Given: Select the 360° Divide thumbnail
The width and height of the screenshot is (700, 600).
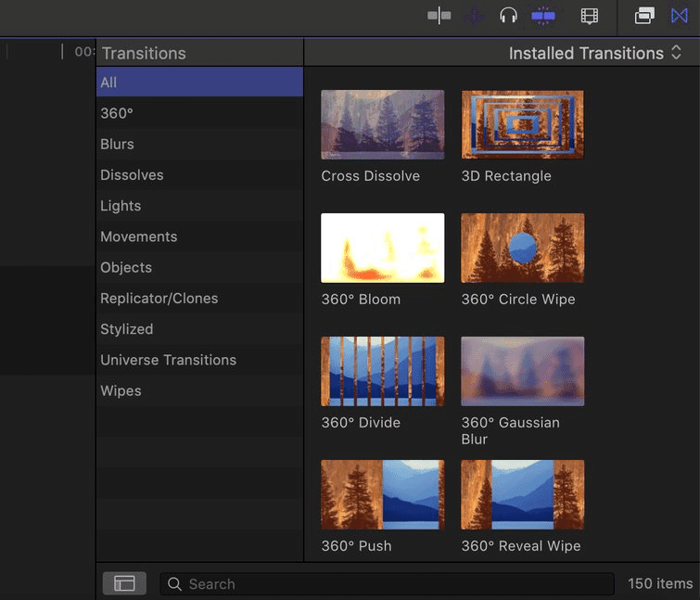Looking at the screenshot, I should pos(383,372).
